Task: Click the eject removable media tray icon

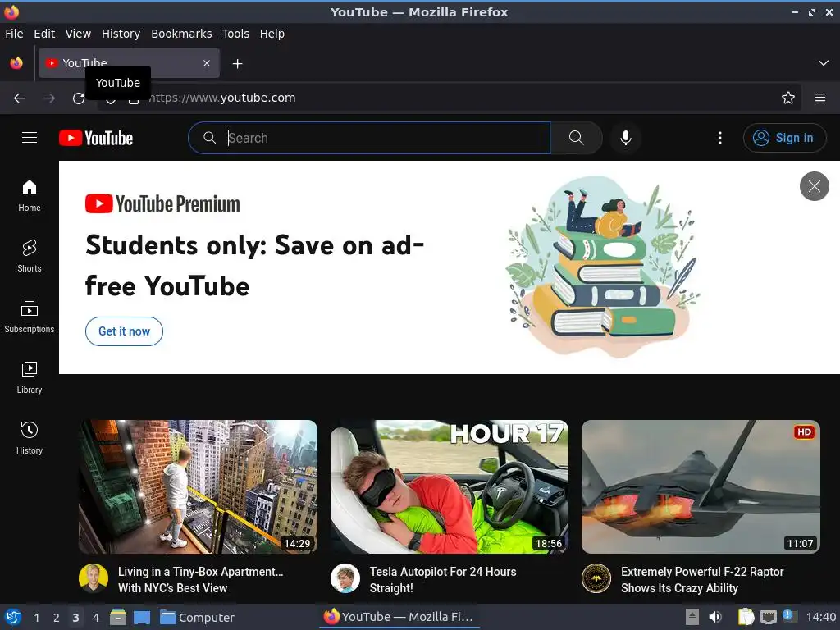Action: (x=692, y=617)
